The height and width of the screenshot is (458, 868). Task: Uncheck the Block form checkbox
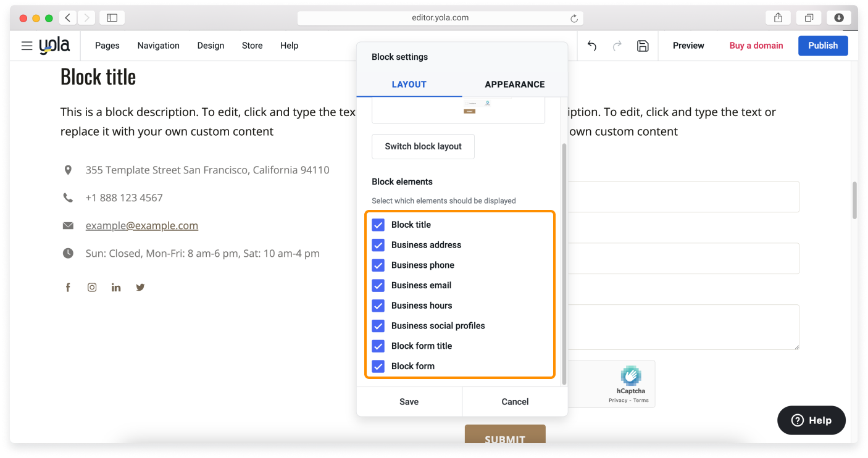(378, 366)
